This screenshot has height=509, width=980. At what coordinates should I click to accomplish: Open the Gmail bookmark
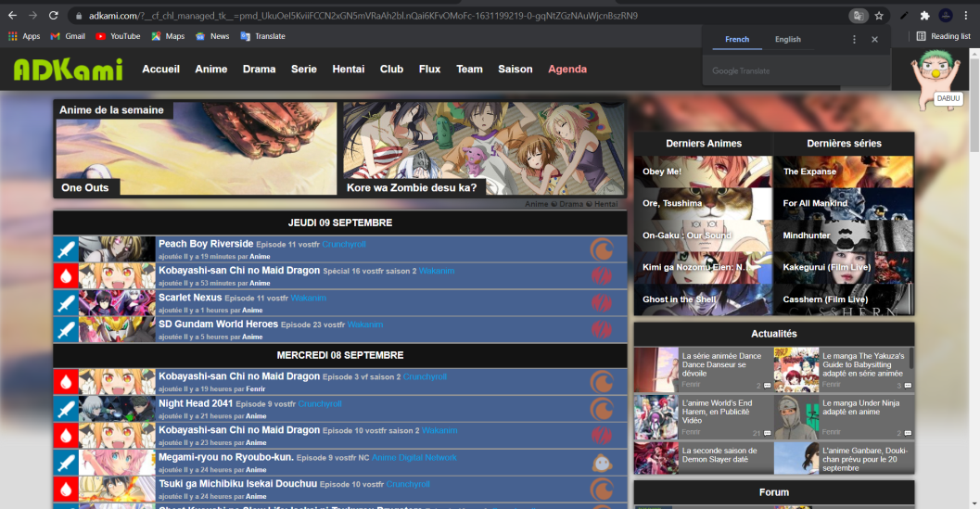68,36
